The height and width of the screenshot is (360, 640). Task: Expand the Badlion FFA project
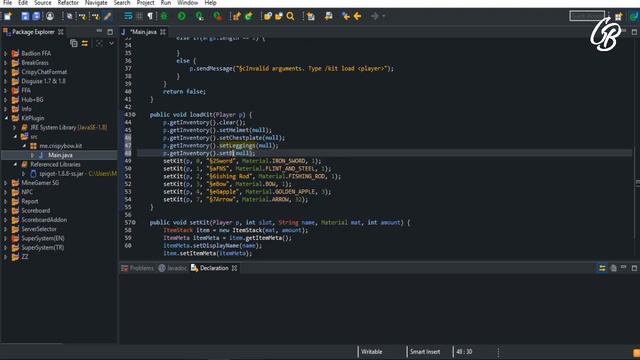pyautogui.click(x=5, y=53)
